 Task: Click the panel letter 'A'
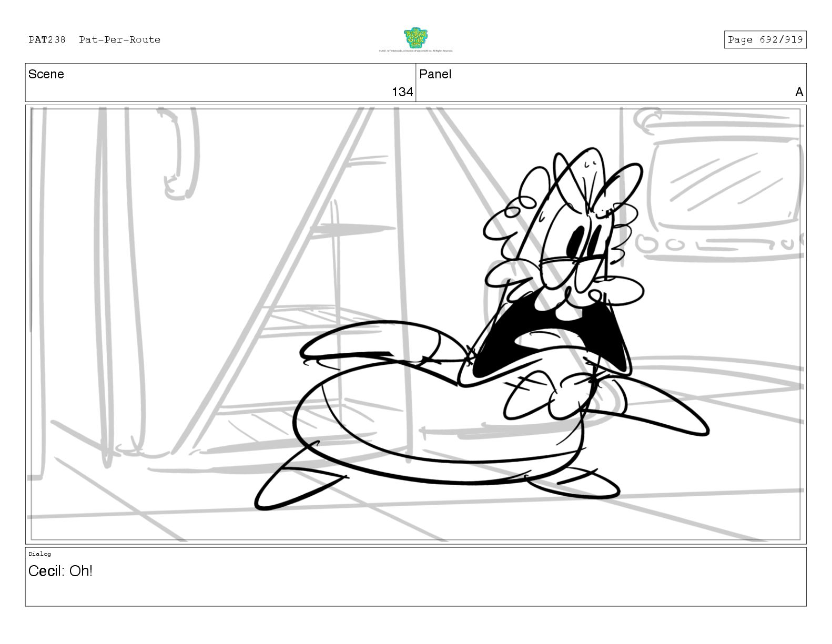[x=799, y=92]
